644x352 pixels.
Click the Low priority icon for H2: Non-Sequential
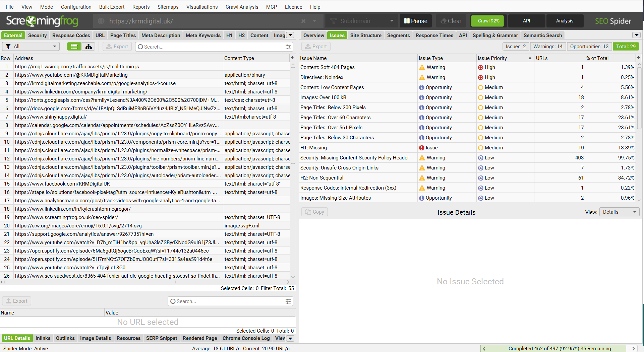pyautogui.click(x=480, y=178)
